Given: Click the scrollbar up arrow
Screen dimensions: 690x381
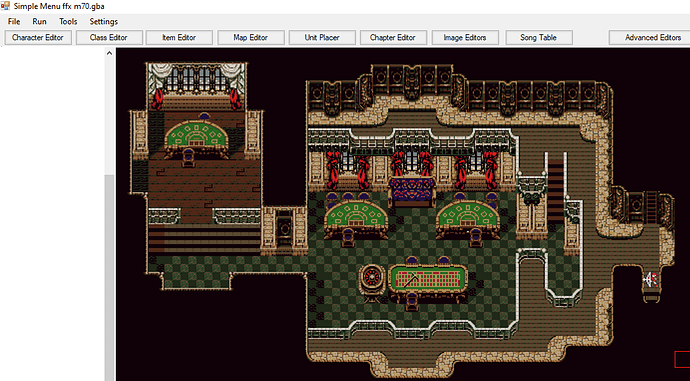Looking at the screenshot, I should 109,53.
